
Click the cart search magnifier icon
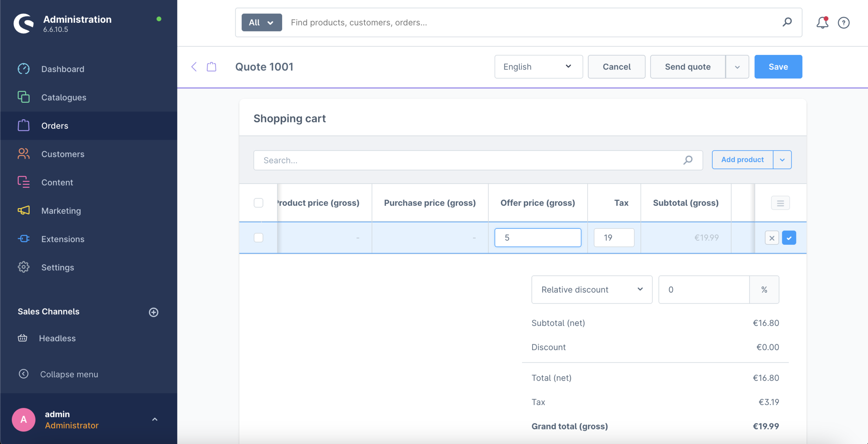688,160
